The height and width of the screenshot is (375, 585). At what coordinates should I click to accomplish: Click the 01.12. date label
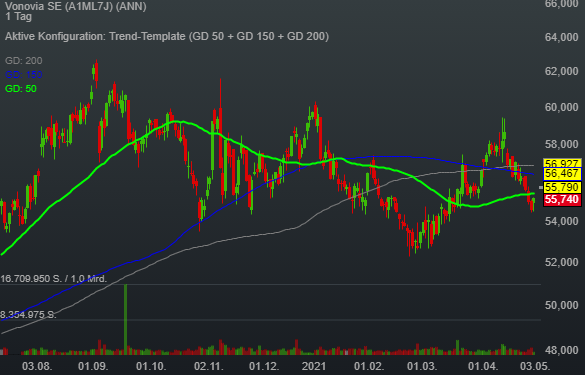click(264, 366)
